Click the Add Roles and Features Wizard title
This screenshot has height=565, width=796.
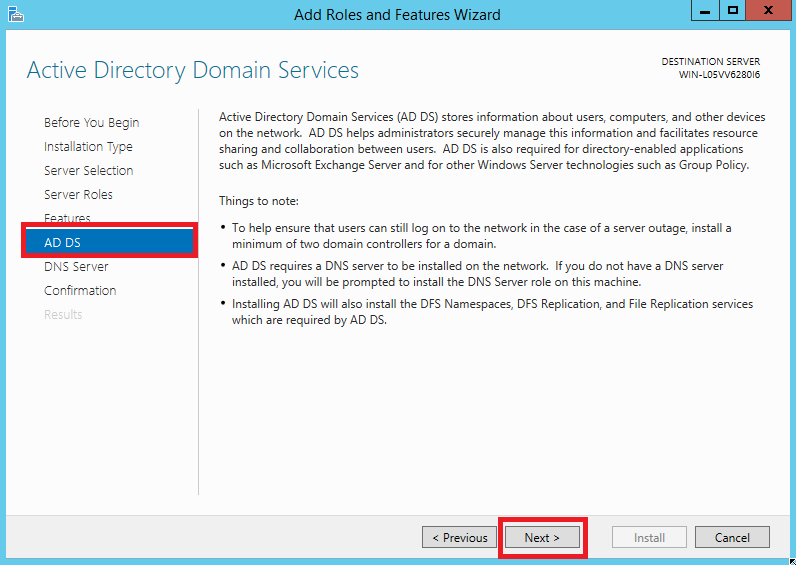click(x=397, y=15)
